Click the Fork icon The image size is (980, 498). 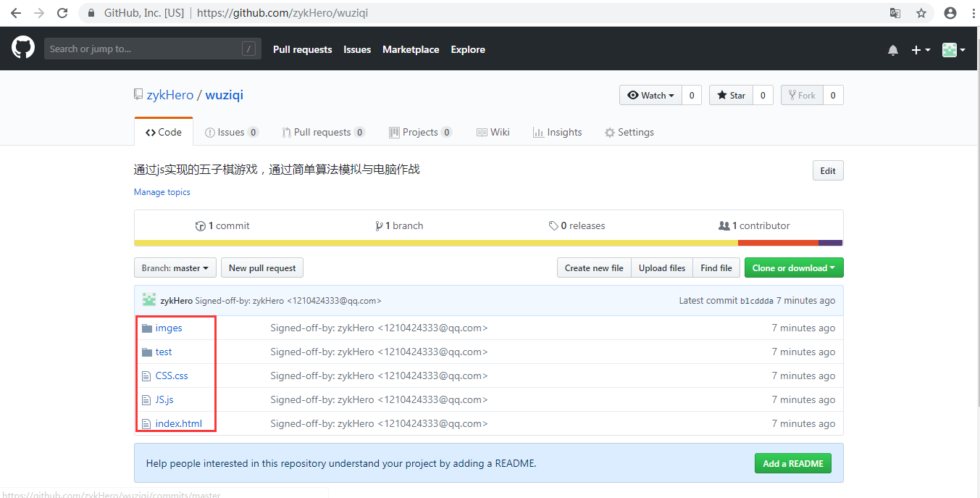791,95
